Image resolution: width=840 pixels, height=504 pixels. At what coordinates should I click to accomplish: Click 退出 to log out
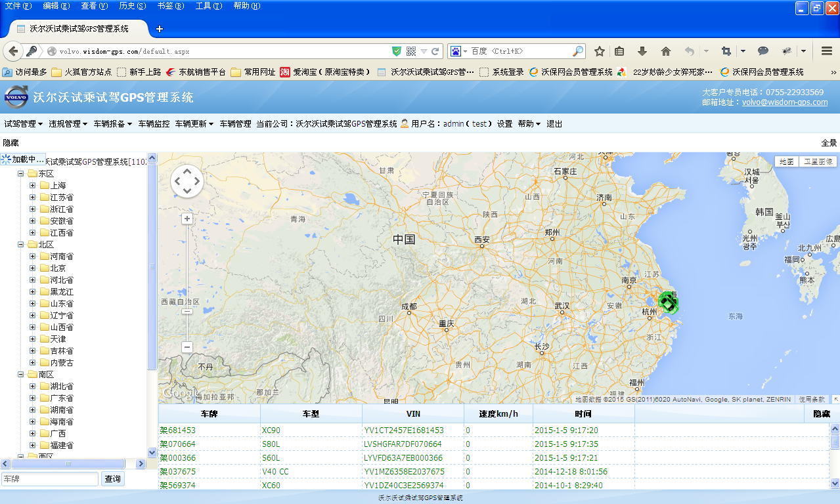pyautogui.click(x=554, y=124)
